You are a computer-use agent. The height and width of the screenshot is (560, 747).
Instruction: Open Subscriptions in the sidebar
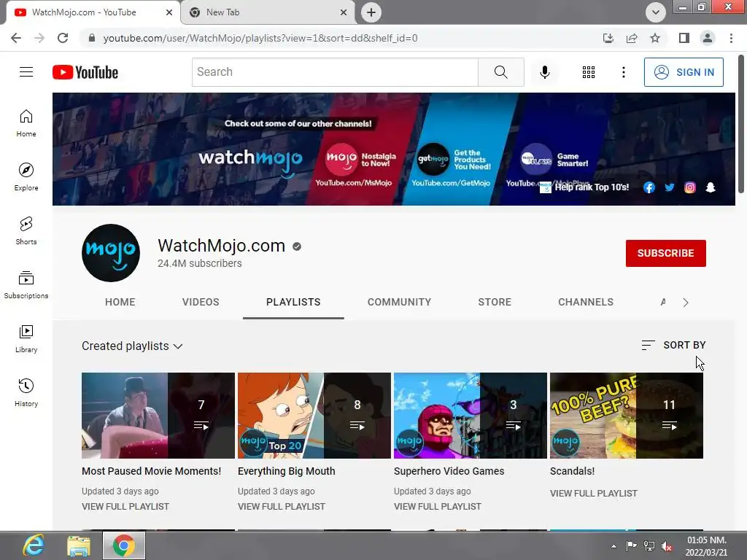(x=26, y=284)
